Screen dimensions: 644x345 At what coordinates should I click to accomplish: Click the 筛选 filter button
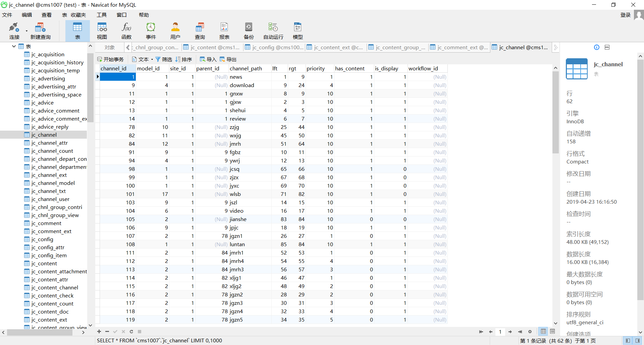click(x=164, y=59)
